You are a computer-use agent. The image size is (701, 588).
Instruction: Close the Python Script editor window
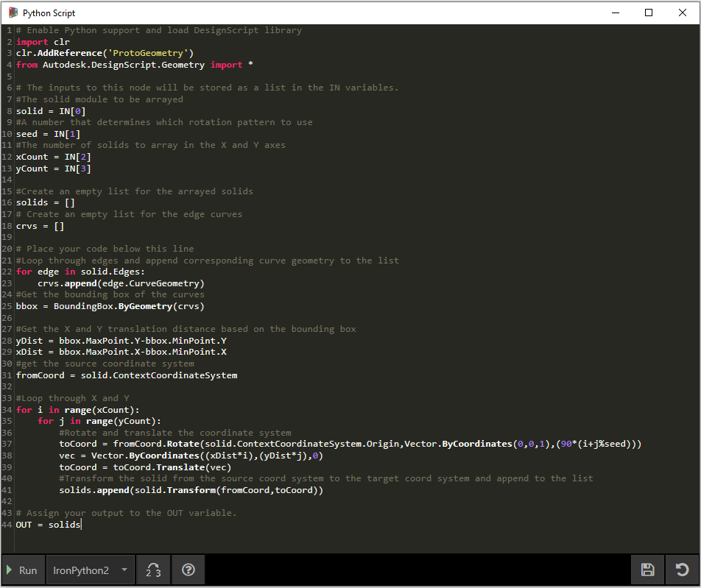[x=682, y=13]
